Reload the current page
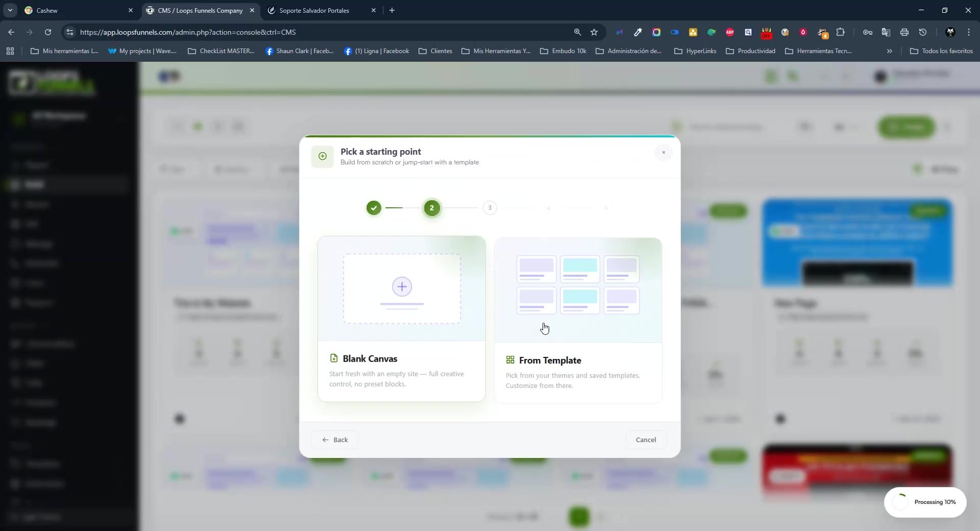The image size is (980, 531). (x=48, y=32)
